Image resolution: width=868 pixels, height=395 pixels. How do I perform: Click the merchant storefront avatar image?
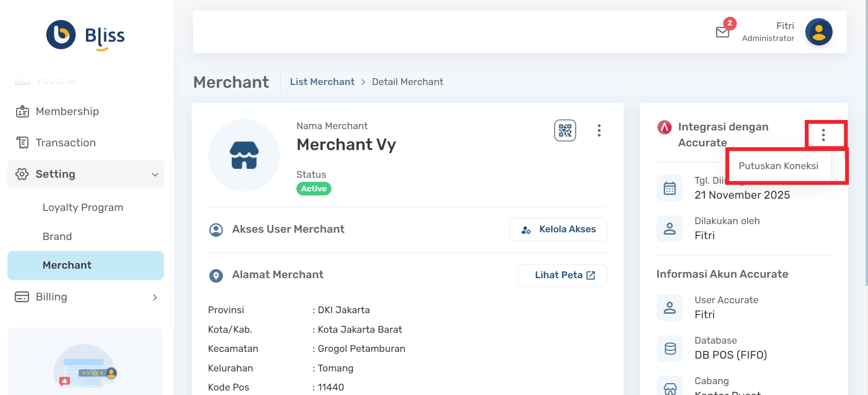[244, 155]
